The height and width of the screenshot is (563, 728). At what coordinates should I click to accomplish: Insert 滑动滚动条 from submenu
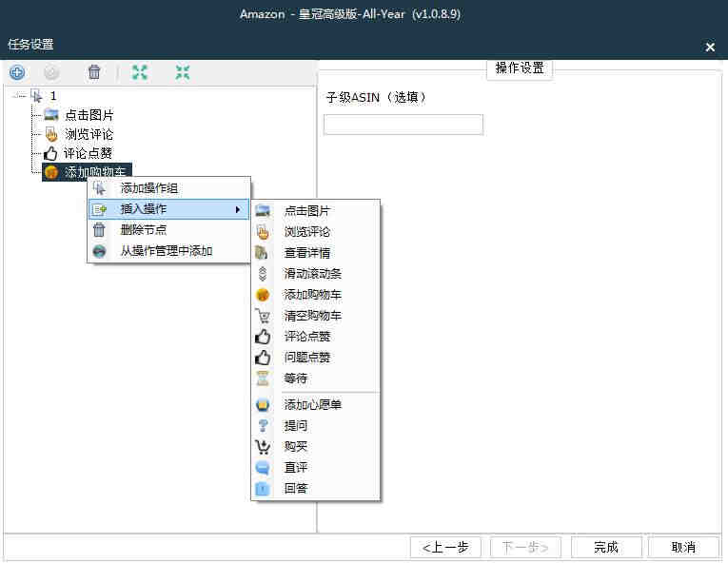tap(316, 273)
